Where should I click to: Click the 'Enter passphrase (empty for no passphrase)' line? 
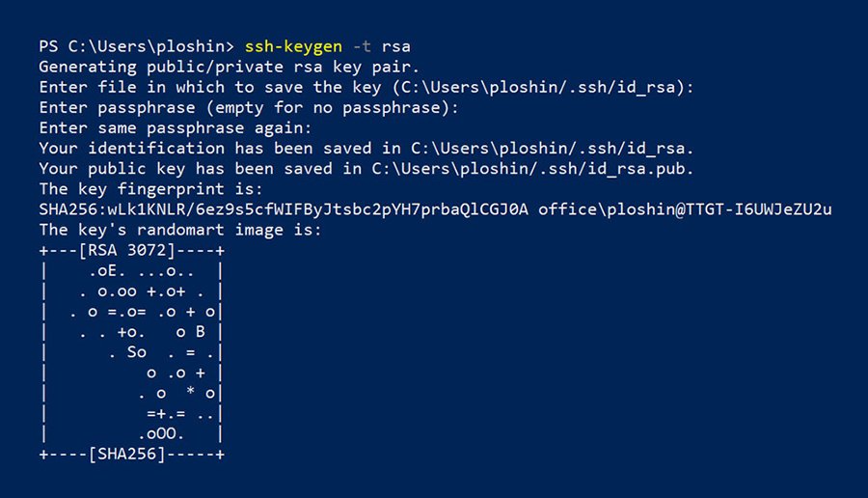pos(249,107)
